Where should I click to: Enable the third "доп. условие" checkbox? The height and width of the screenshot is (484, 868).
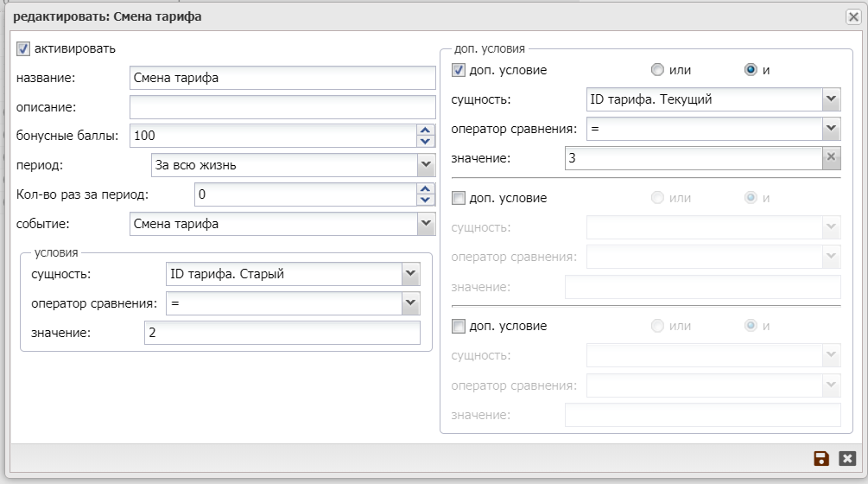[459, 326]
